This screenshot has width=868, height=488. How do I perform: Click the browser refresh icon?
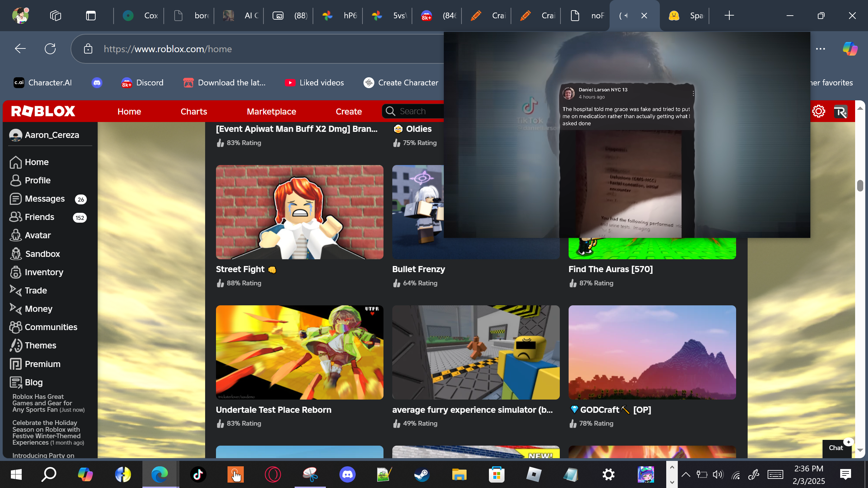(50, 49)
